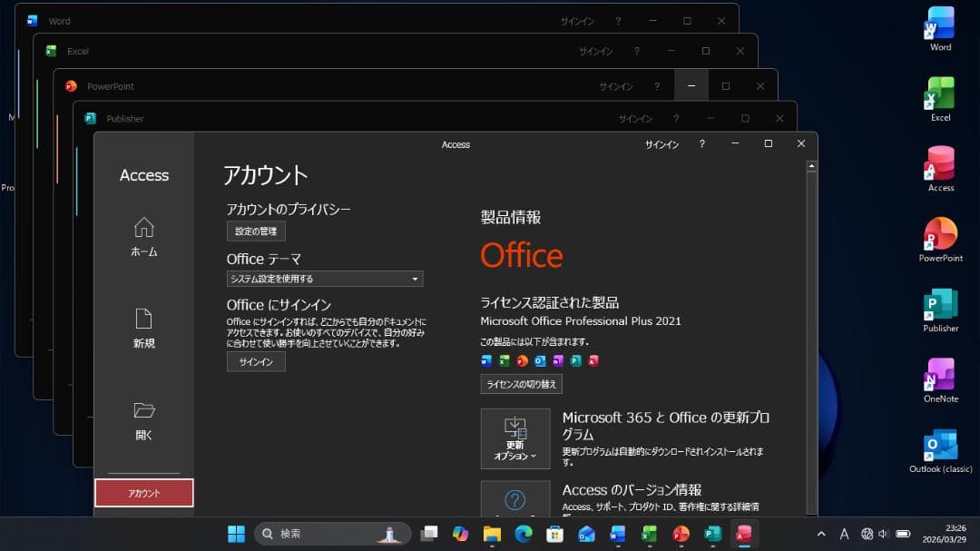Open the clock and date 23:26 in taskbar
This screenshot has width=980, height=551.
click(x=945, y=534)
